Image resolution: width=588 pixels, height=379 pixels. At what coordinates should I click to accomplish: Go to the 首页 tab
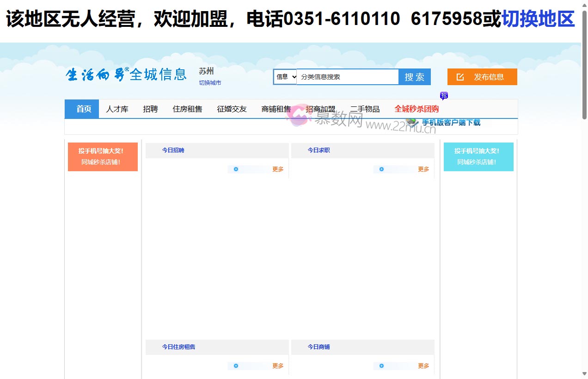(84, 109)
